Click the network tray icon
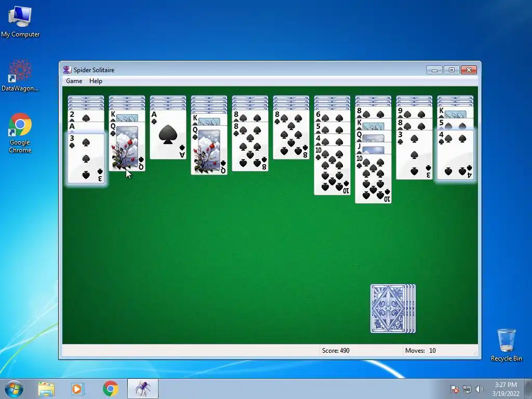The height and width of the screenshot is (399, 532). (467, 389)
